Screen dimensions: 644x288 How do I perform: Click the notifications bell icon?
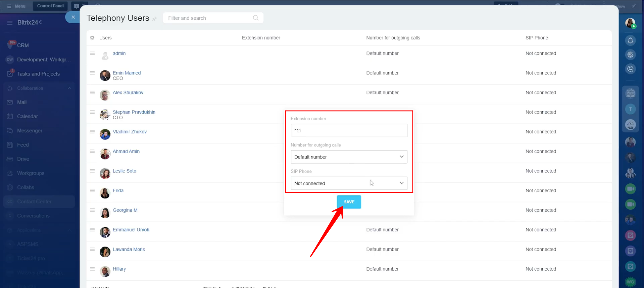point(630,41)
